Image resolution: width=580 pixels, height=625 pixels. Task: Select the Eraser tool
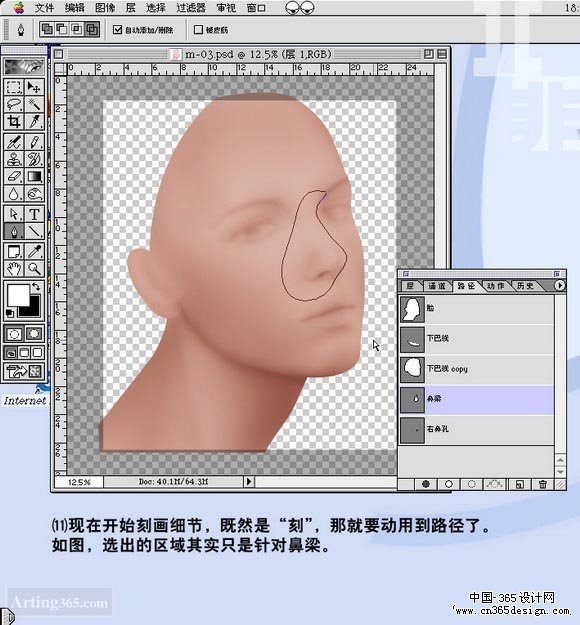click(x=14, y=176)
